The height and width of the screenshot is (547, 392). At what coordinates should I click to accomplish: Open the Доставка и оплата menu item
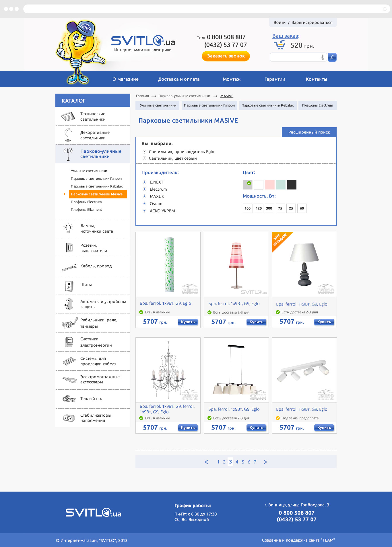179,79
